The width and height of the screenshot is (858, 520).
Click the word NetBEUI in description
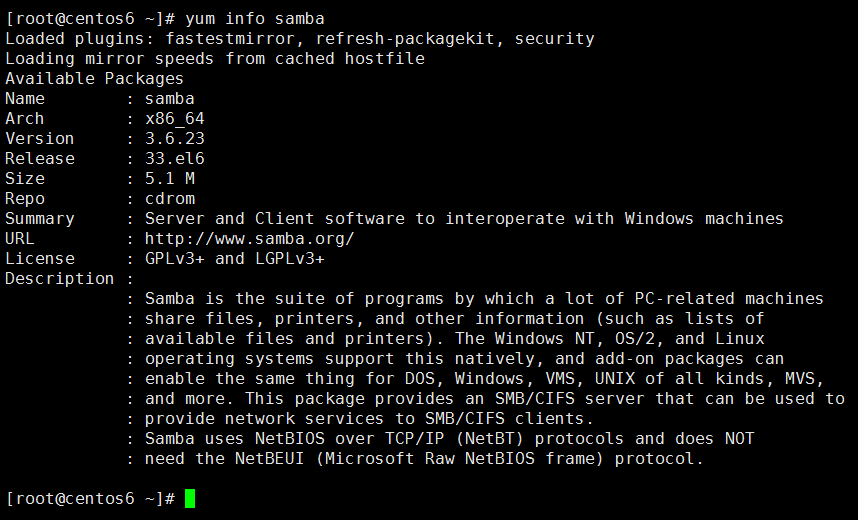click(269, 458)
